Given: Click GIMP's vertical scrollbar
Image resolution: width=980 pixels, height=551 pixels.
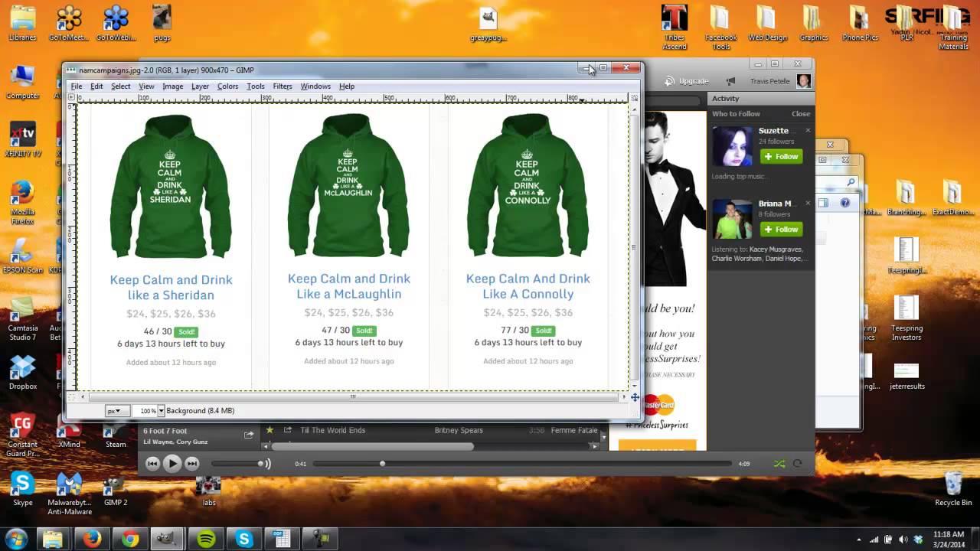Looking at the screenshot, I should pos(634,247).
